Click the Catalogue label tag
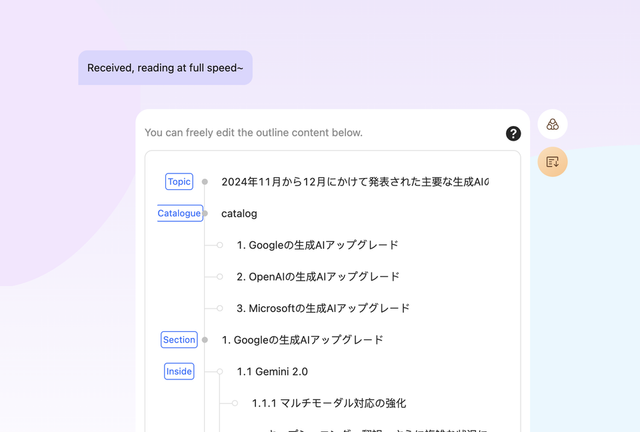640x432 pixels. pyautogui.click(x=179, y=213)
